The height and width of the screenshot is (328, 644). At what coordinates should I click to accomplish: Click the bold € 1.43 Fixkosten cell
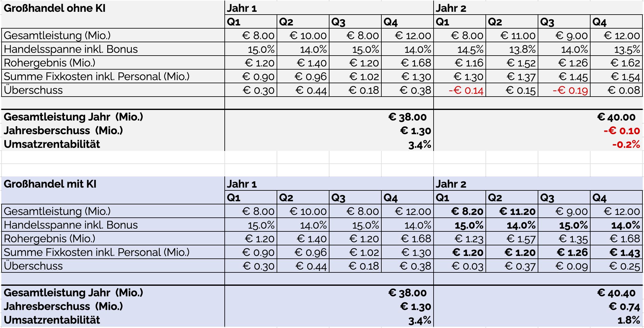click(x=624, y=253)
